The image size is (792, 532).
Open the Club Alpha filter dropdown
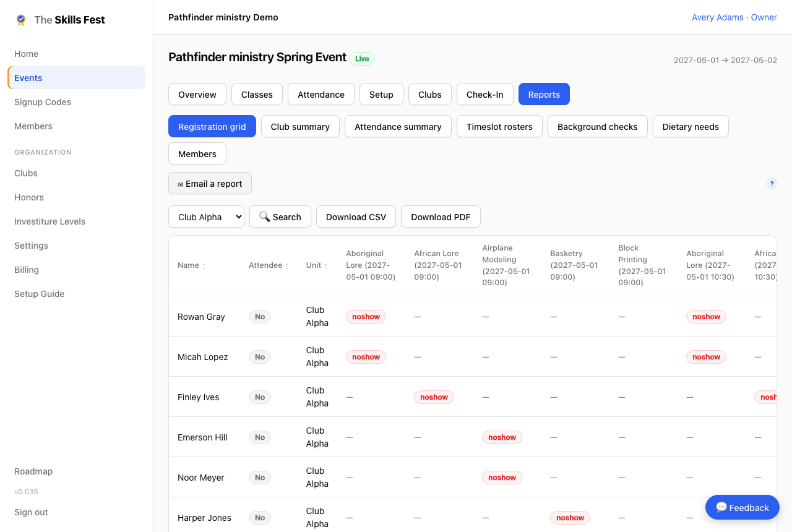click(x=206, y=217)
